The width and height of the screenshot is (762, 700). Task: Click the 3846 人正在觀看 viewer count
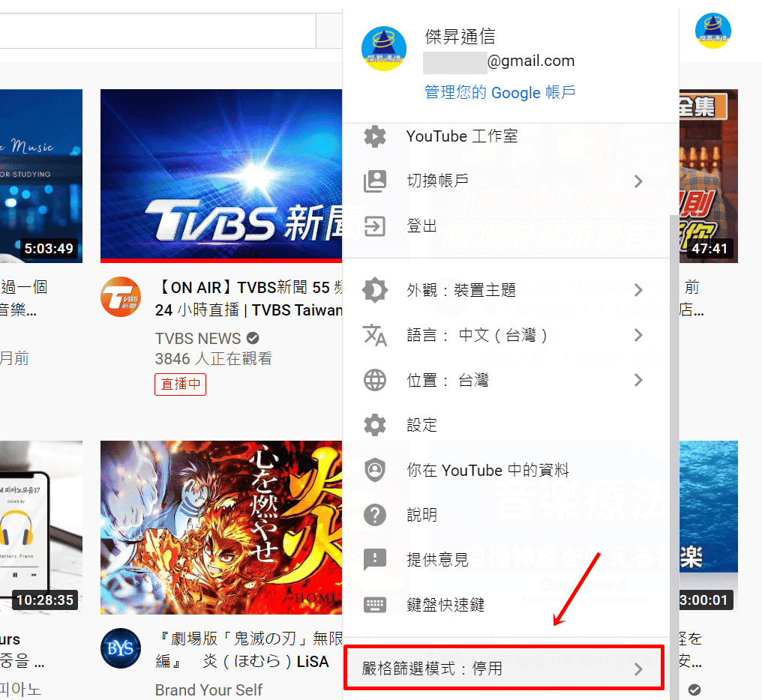click(213, 358)
